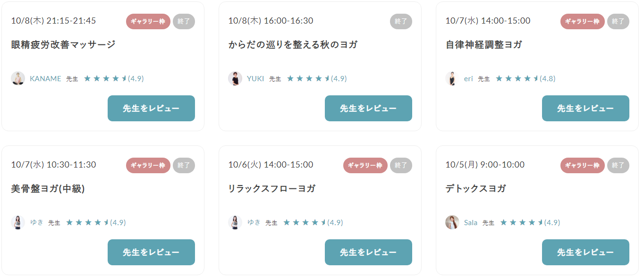Click teacher avatar on リラックスフローヨガ card

235,222
